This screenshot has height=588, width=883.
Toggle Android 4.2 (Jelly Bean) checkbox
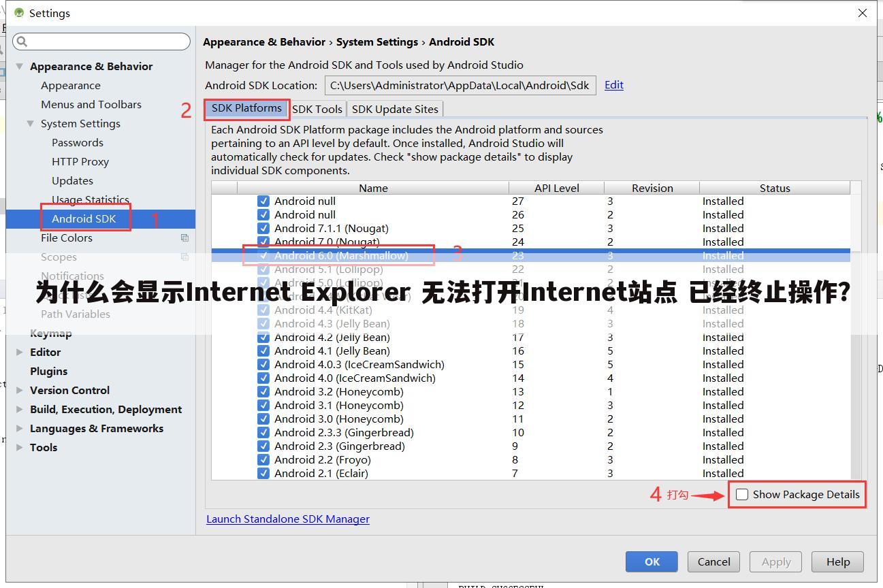[263, 337]
